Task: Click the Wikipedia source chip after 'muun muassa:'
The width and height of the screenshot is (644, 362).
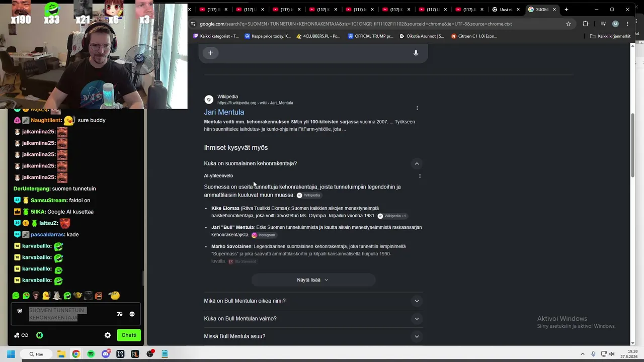Action: tap(308, 195)
